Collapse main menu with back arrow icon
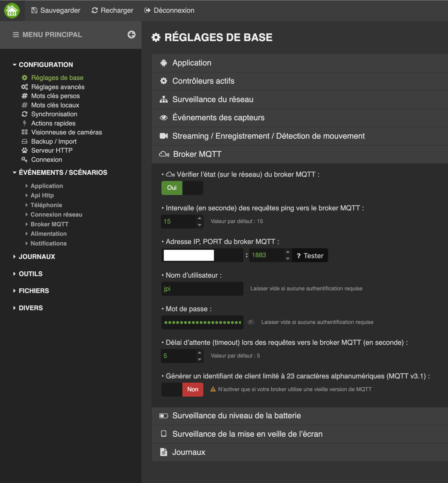Screen dimensions: 448x483 [131, 35]
